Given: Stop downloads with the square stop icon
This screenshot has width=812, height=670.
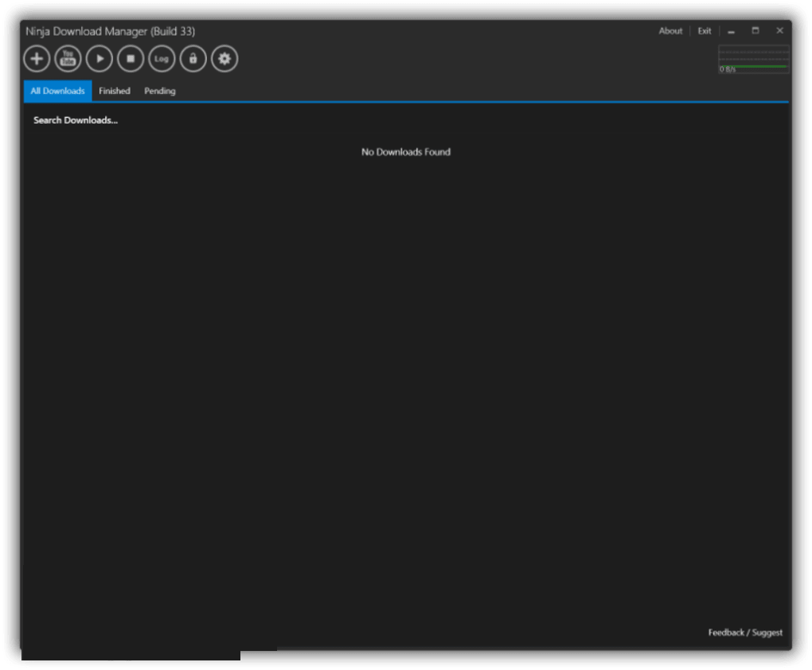Looking at the screenshot, I should [131, 59].
